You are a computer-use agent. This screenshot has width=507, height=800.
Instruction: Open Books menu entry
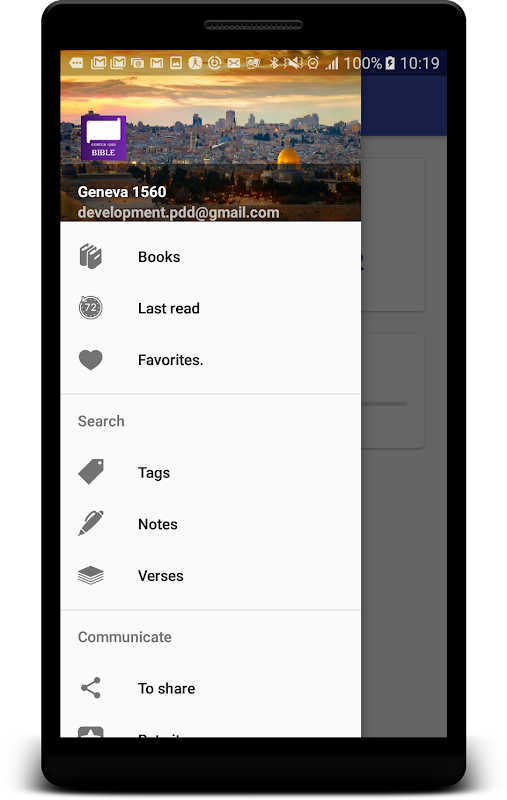point(211,257)
